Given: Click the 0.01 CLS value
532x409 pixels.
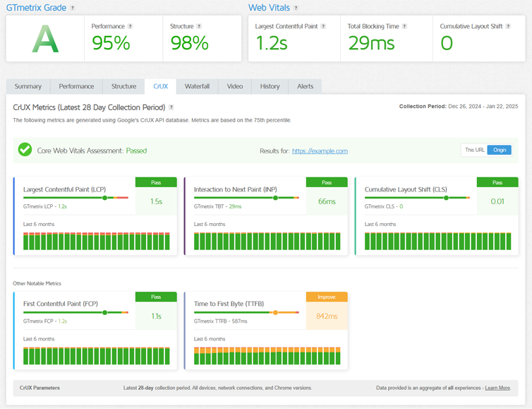Looking at the screenshot, I should click(497, 201).
